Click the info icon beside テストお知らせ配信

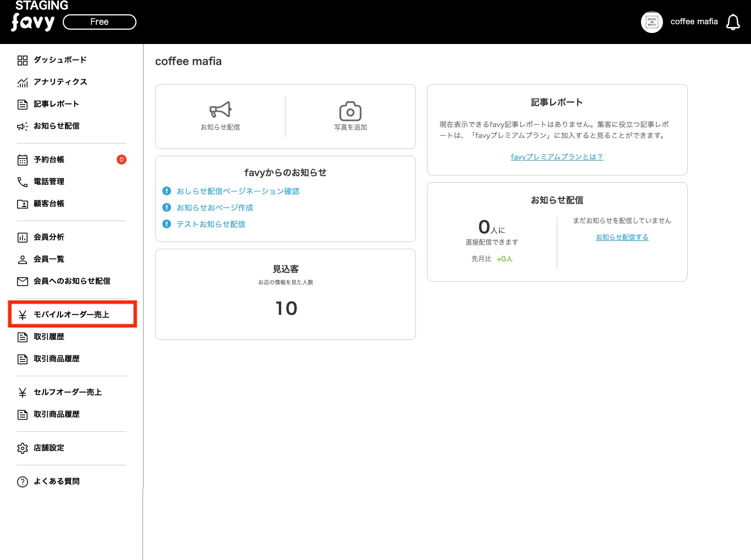pos(167,224)
